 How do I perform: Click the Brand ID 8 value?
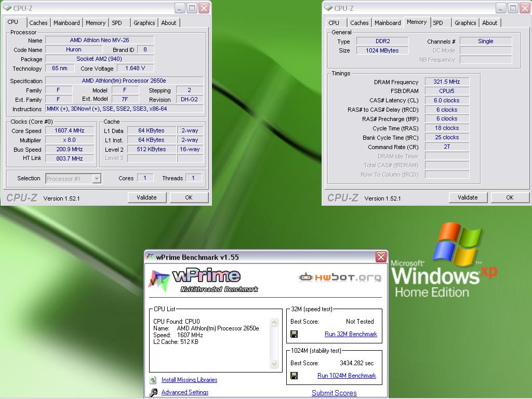[145, 49]
